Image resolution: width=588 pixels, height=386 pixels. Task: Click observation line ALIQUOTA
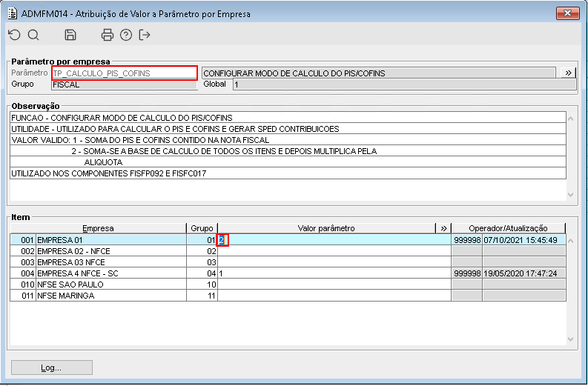[x=288, y=162]
